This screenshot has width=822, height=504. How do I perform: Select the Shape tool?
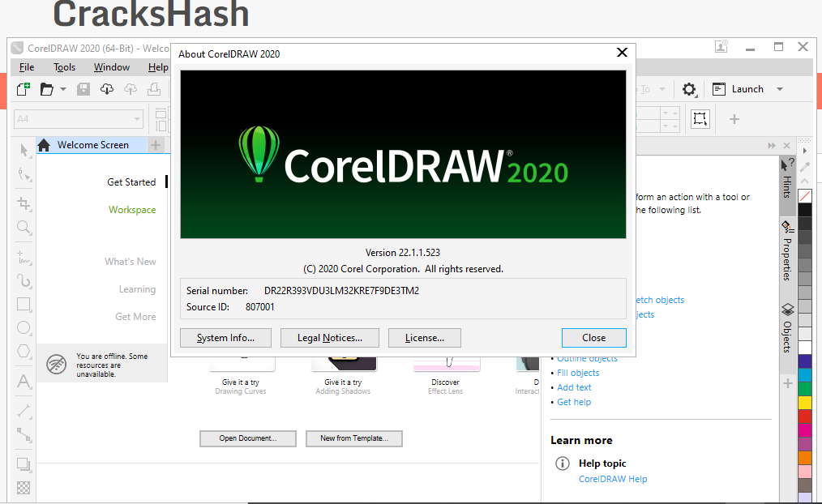click(x=24, y=175)
